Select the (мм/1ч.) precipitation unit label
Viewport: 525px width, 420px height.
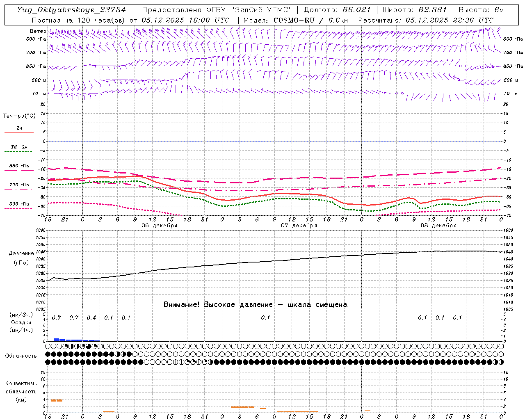click(21, 330)
